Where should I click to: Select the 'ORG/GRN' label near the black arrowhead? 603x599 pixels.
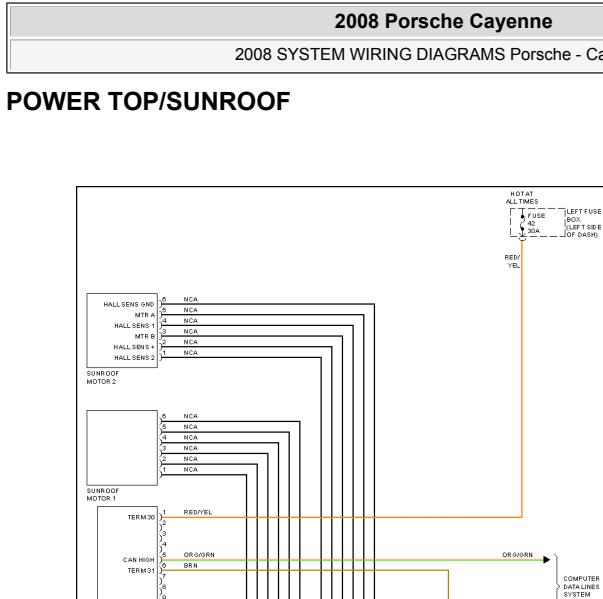click(517, 555)
